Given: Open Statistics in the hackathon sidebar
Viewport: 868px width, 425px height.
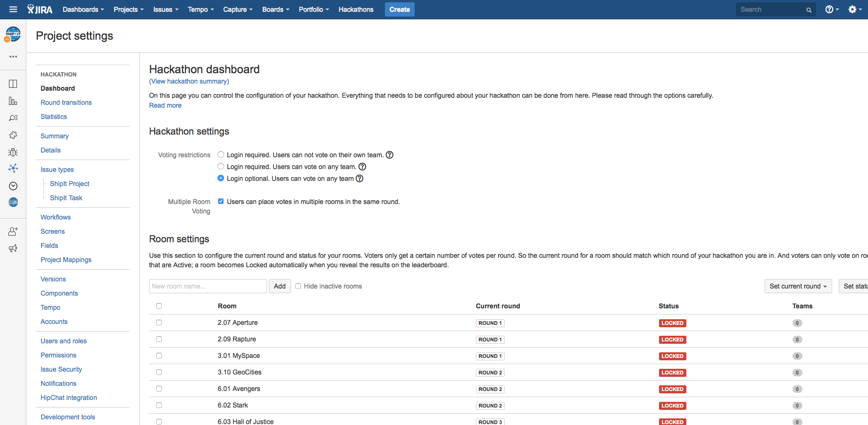Looking at the screenshot, I should click(x=54, y=117).
